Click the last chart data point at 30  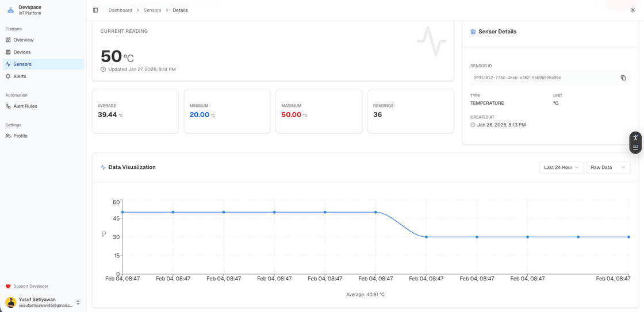click(629, 237)
